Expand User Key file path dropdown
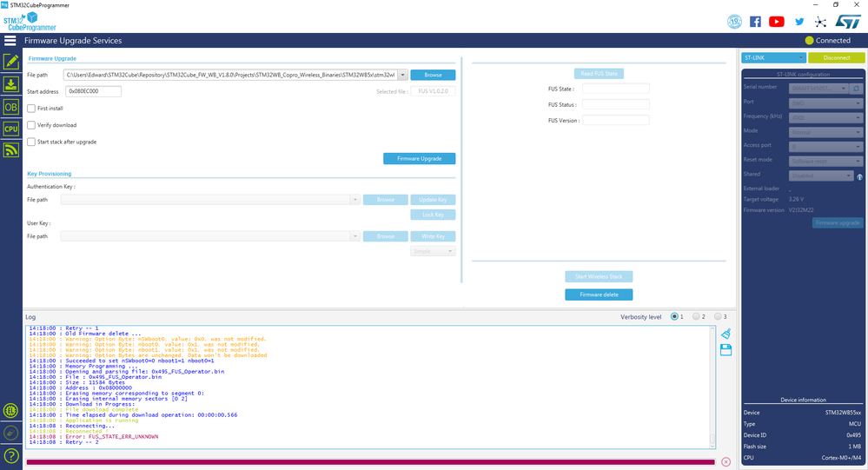868x470 pixels. pyautogui.click(x=355, y=236)
